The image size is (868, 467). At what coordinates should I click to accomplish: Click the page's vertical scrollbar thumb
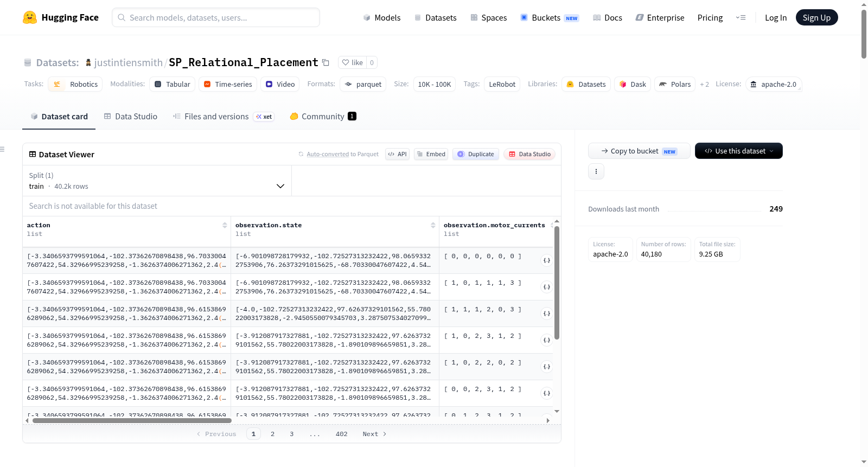pyautogui.click(x=864, y=34)
